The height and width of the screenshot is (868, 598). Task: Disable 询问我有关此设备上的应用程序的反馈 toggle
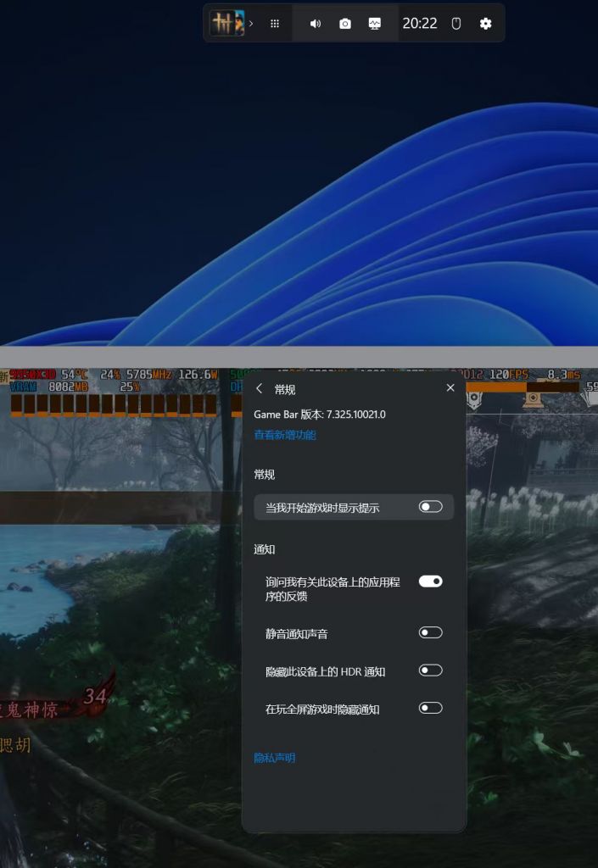click(430, 581)
